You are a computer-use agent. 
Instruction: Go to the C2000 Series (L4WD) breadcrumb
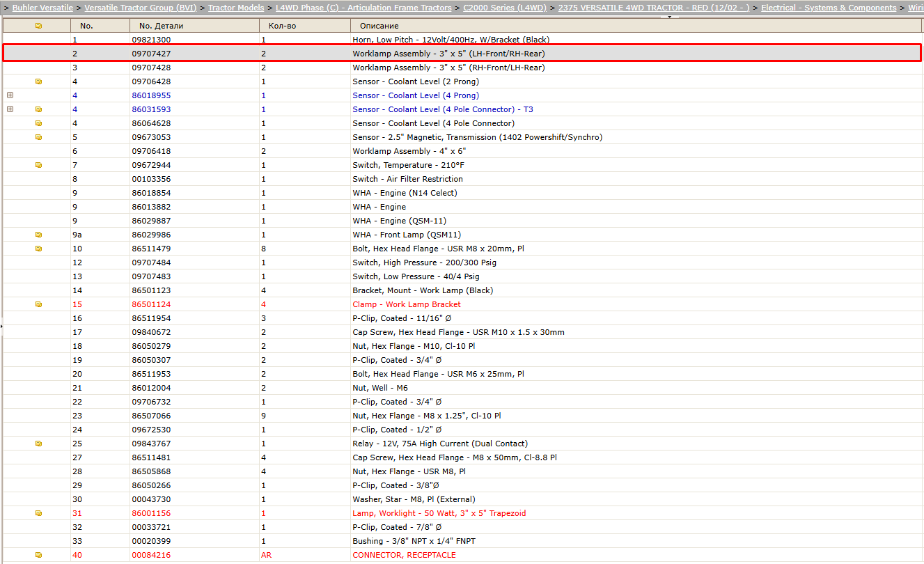505,8
